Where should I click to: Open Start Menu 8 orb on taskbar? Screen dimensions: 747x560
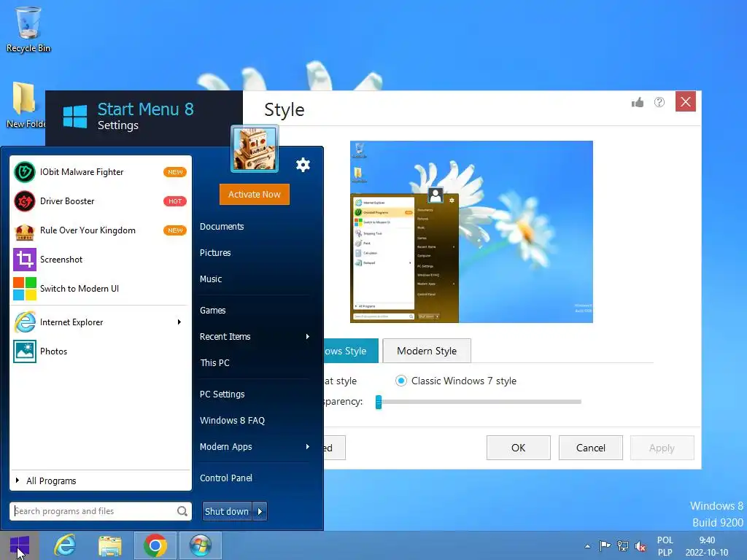click(200, 545)
